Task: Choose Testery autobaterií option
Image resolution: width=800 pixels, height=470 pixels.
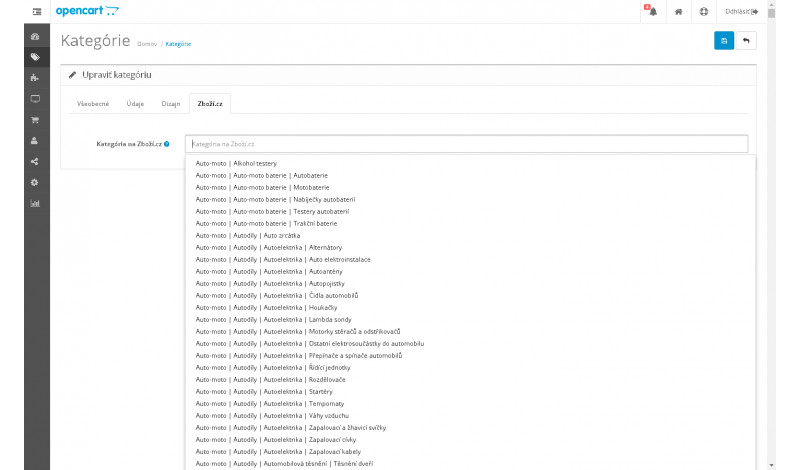Action: (x=470, y=211)
